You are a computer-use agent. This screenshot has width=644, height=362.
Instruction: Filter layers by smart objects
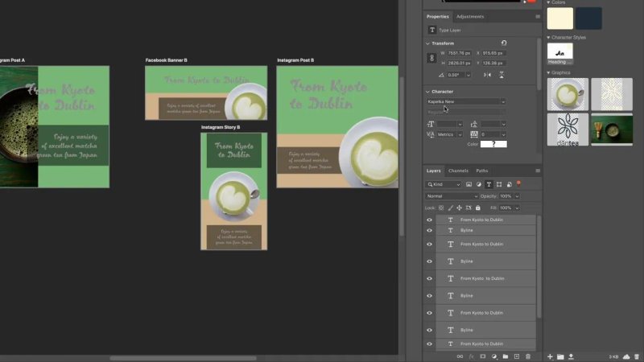510,184
